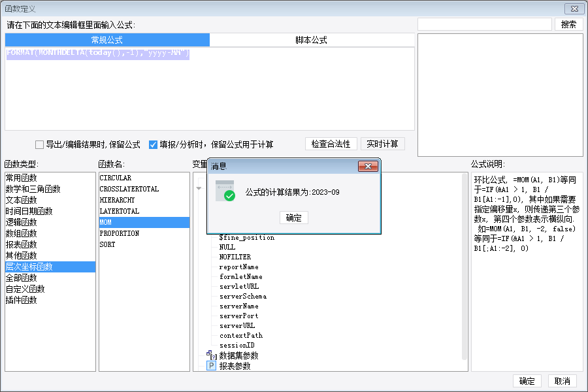This screenshot has width=588, height=392.
Task: Select 报表函数 function type
Action: coord(50,244)
